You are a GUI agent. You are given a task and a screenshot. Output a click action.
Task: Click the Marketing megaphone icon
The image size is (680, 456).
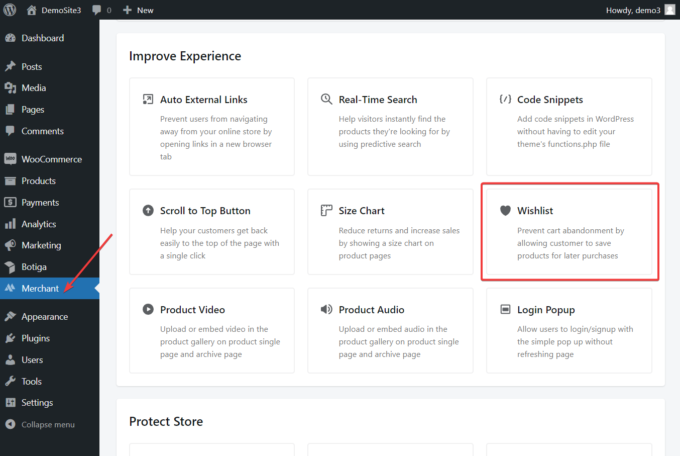[x=10, y=245]
